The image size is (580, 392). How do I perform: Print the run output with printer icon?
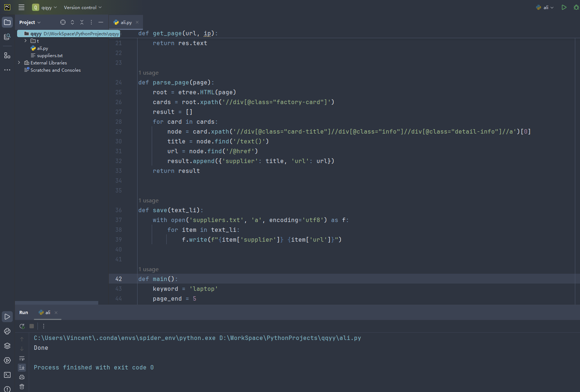click(22, 377)
